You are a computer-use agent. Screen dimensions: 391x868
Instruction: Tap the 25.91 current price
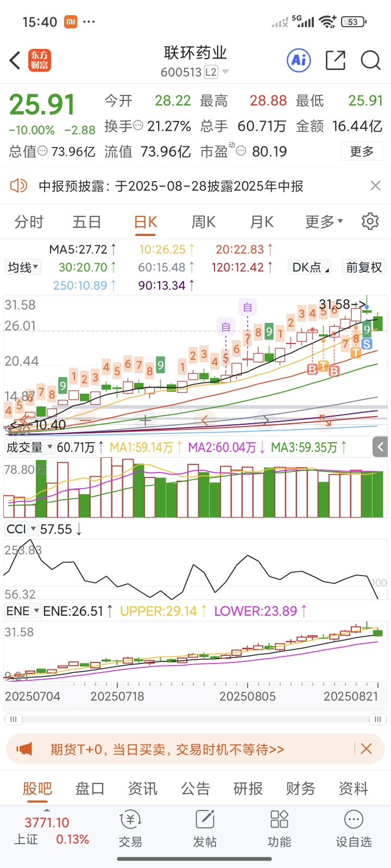[42, 104]
